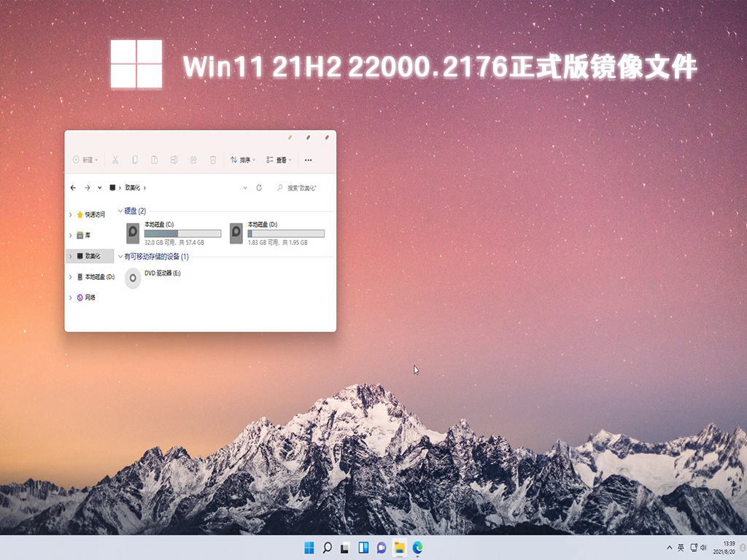Click the Share icon in the toolbar

tap(194, 160)
